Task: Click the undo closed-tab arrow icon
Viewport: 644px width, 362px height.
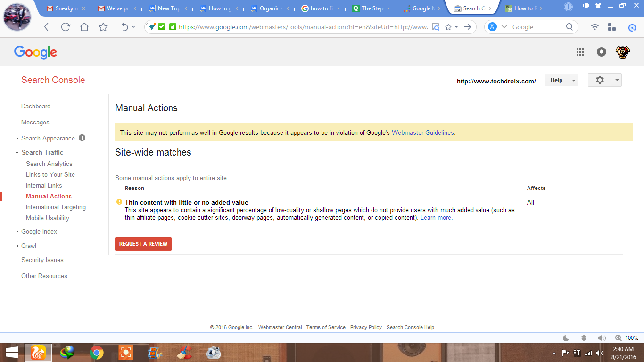Action: point(124,27)
